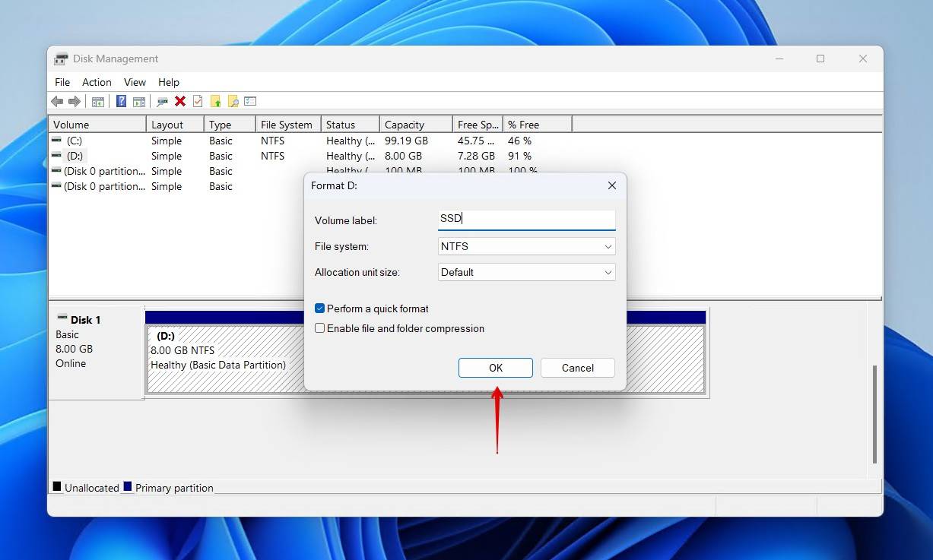The width and height of the screenshot is (933, 560).
Task: Click the Properties checkmark page icon
Action: pyautogui.click(x=198, y=101)
